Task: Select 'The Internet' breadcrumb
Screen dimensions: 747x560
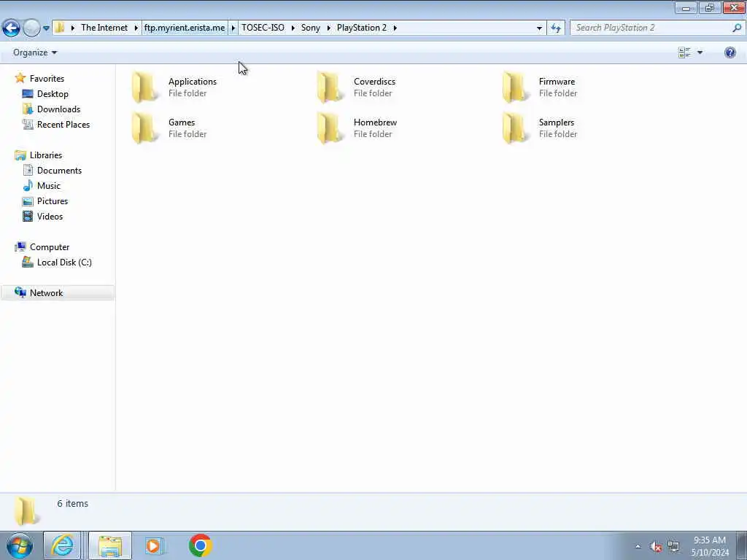Action: (104, 28)
